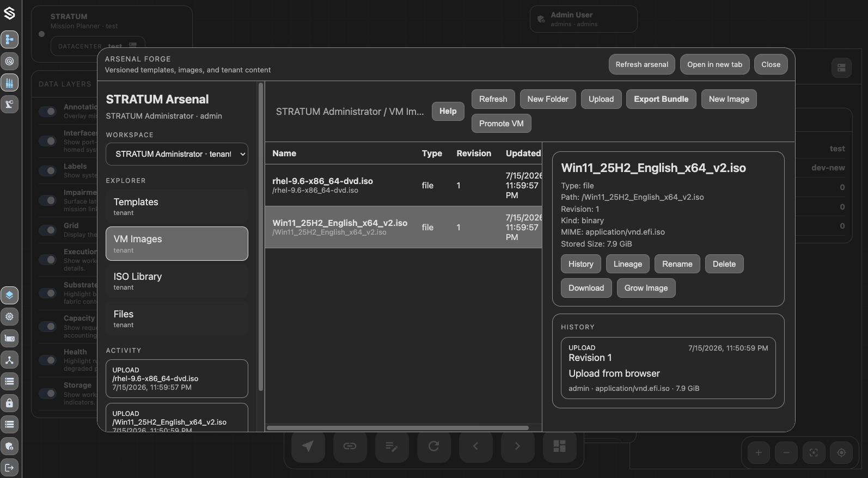Toggle the Impairments data layer switch
The height and width of the screenshot is (478, 868).
coord(48,200)
